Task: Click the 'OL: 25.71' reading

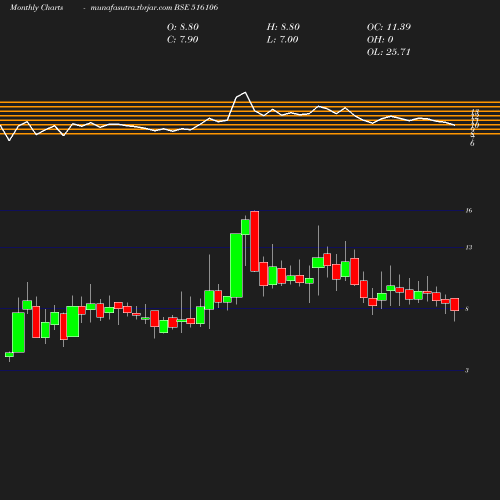Action: click(x=389, y=52)
